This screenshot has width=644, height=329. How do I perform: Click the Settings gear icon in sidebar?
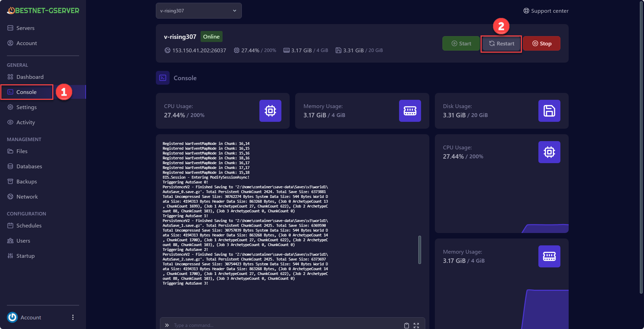10,107
